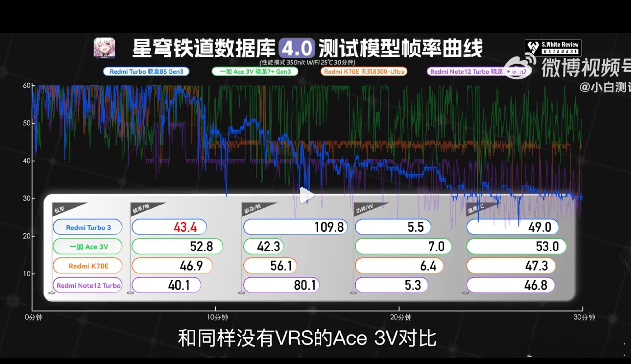Click the 30分钟 time axis label
Image resolution: width=631 pixels, height=364 pixels.
coord(584,318)
